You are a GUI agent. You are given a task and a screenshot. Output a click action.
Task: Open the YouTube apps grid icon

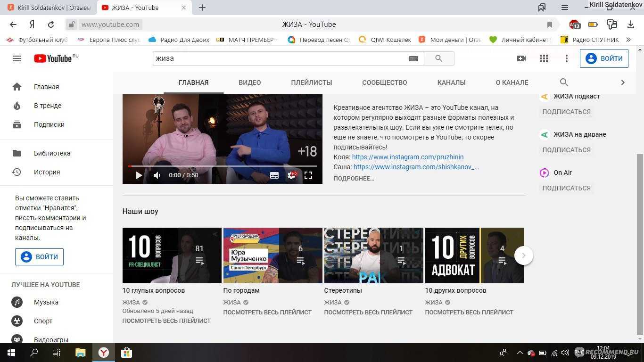pyautogui.click(x=544, y=58)
